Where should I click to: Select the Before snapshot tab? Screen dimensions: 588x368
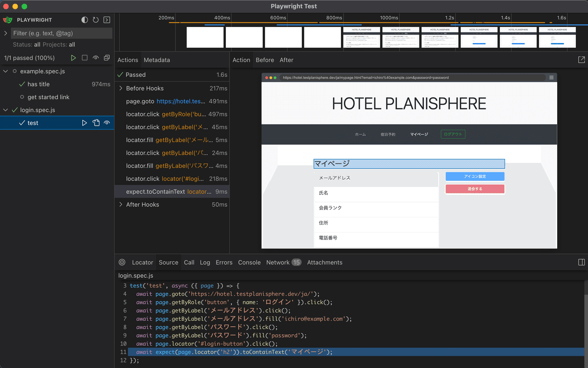pos(265,60)
